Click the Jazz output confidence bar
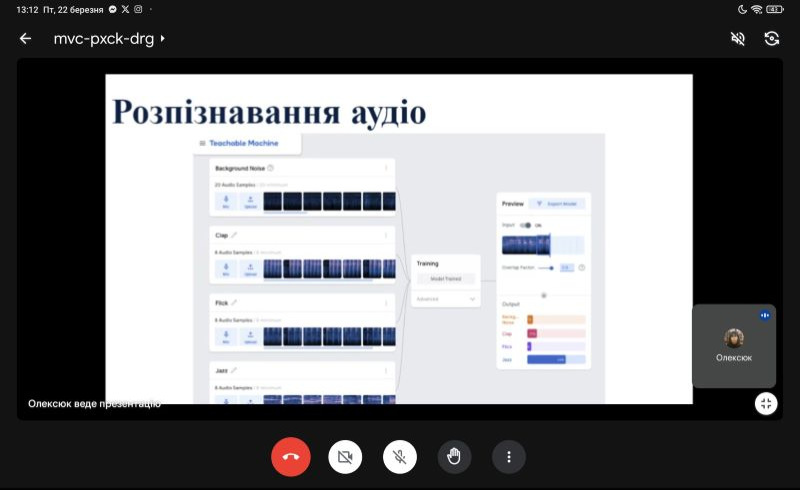Viewport: 800px width, 490px height. pos(556,359)
